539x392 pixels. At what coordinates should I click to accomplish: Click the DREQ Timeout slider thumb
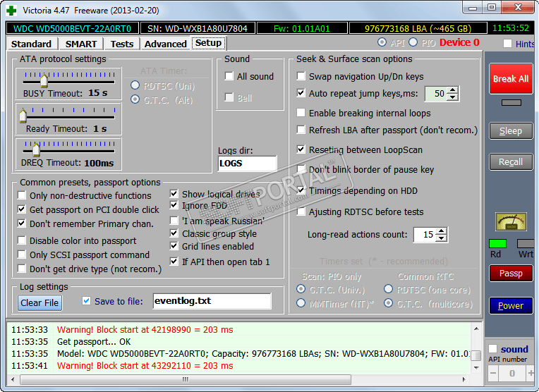(x=36, y=149)
